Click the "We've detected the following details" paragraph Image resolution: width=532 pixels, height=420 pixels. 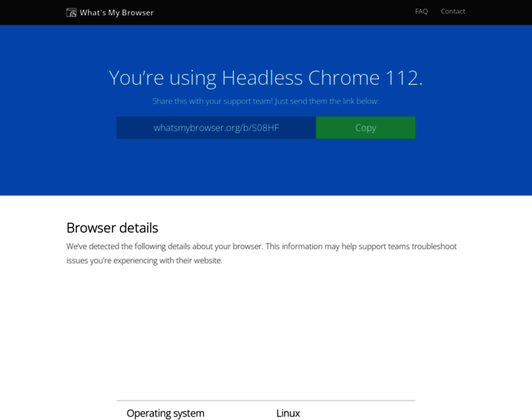(262, 253)
